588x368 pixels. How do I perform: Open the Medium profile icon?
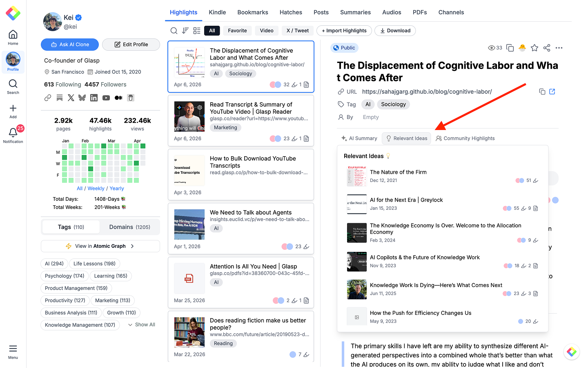click(118, 98)
